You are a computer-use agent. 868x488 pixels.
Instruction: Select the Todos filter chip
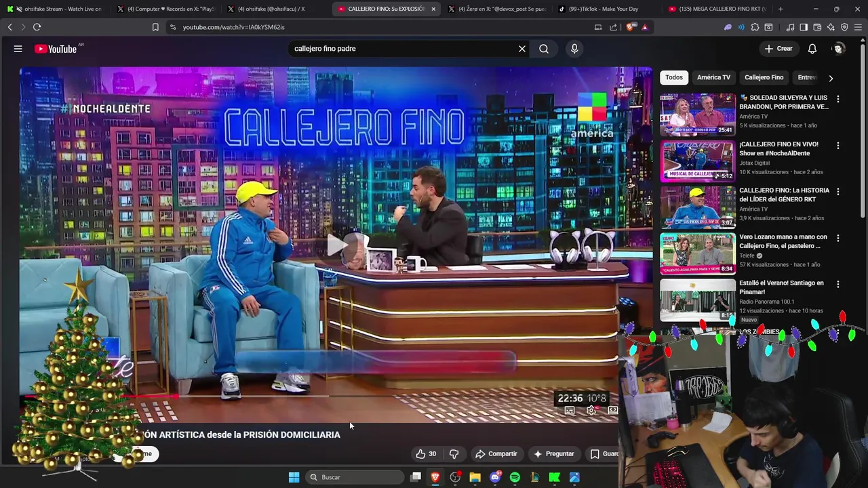coord(674,77)
